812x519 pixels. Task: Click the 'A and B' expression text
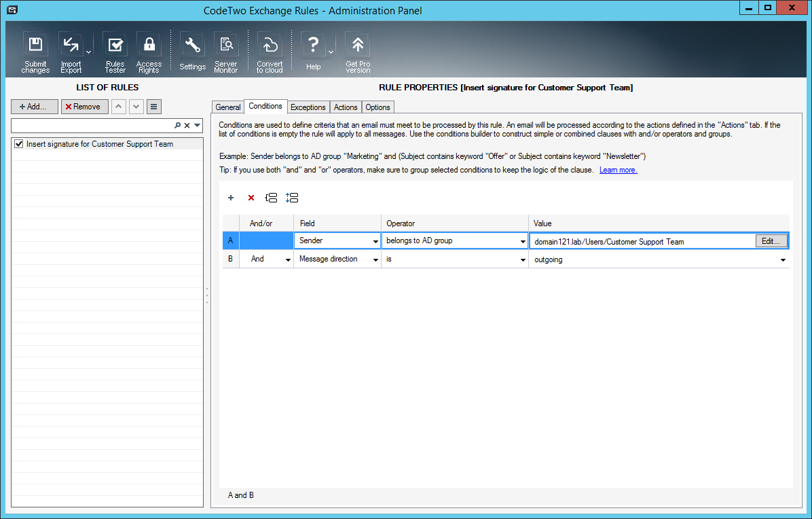coord(241,495)
